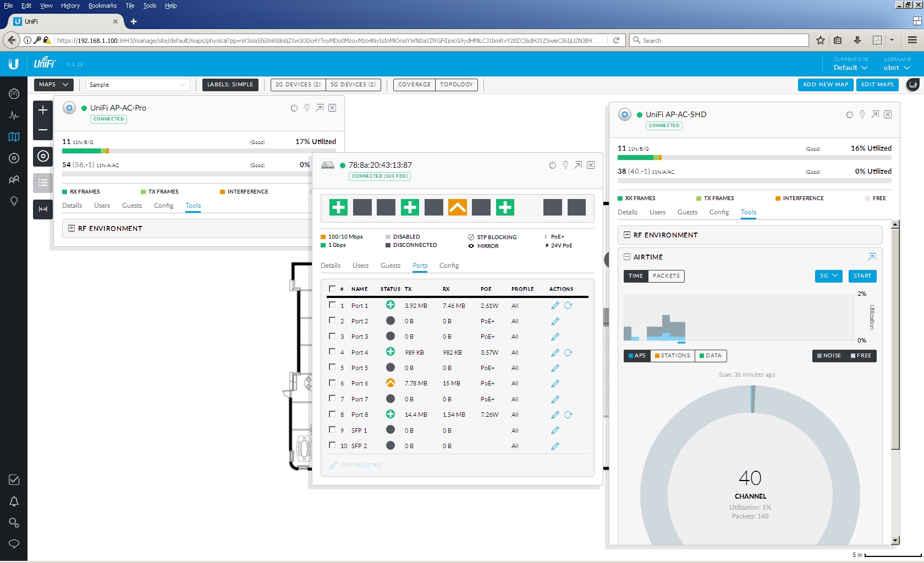This screenshot has width=924, height=563.
Task: Click restart icon on UniFi AP-AC-SHD panel
Action: pos(849,114)
